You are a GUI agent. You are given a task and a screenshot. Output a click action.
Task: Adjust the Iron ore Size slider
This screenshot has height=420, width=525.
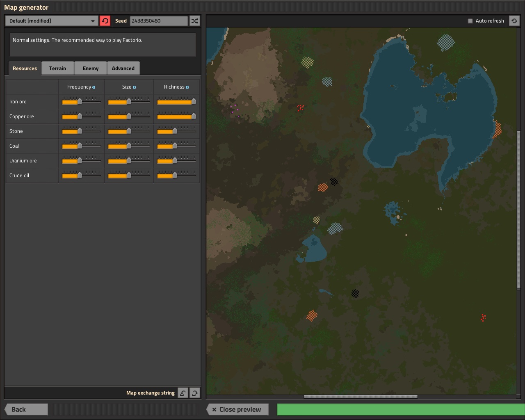[x=129, y=101]
